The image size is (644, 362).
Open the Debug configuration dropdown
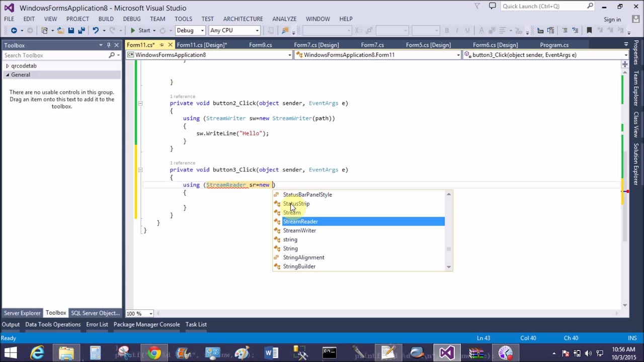tap(202, 30)
